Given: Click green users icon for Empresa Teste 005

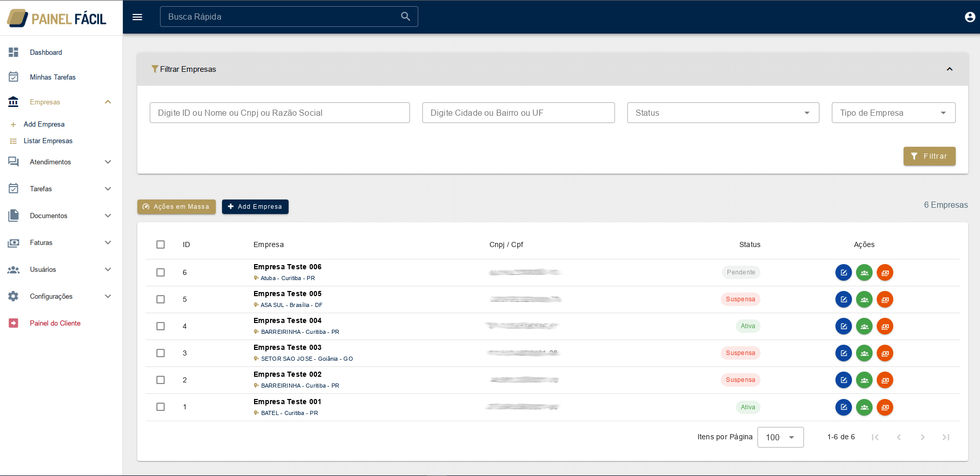Looking at the screenshot, I should coord(864,299).
